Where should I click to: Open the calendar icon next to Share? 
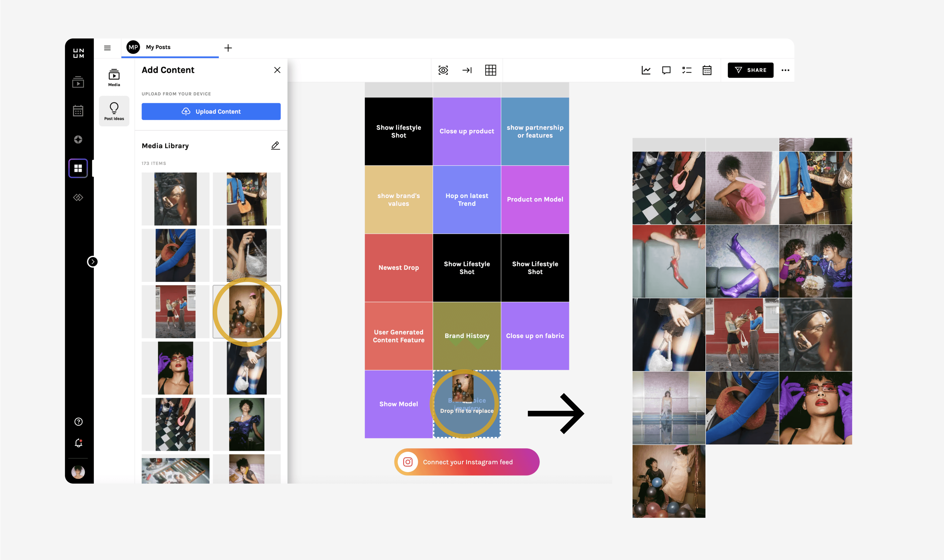(707, 70)
